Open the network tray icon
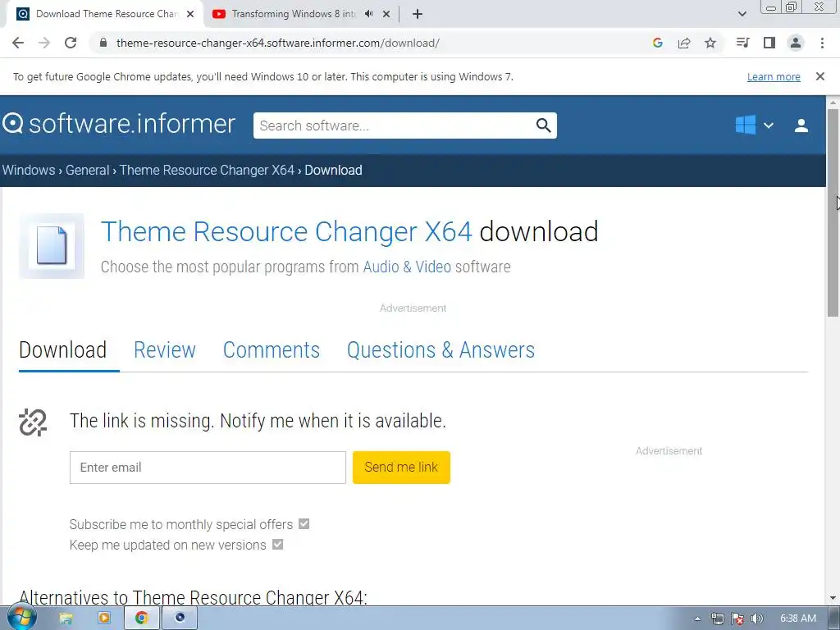840x630 pixels. 717,619
